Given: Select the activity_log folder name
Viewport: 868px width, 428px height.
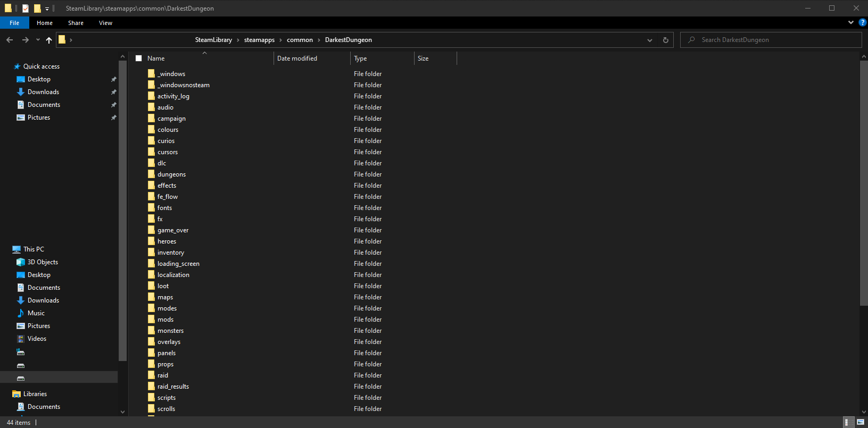Looking at the screenshot, I should 173,96.
